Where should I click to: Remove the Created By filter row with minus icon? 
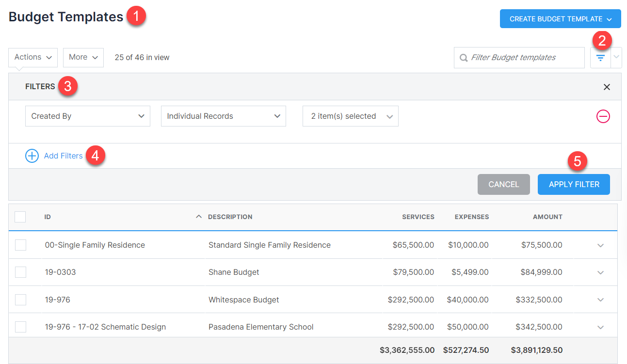point(603,116)
